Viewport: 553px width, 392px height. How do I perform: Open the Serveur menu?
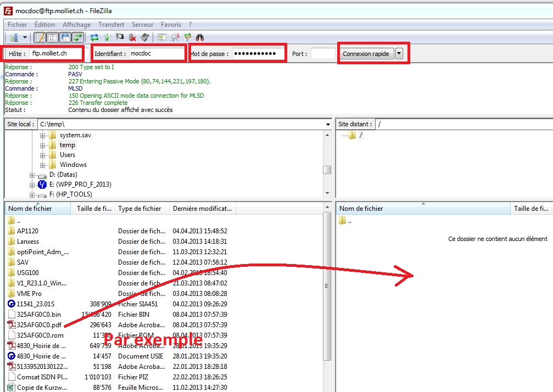click(142, 25)
